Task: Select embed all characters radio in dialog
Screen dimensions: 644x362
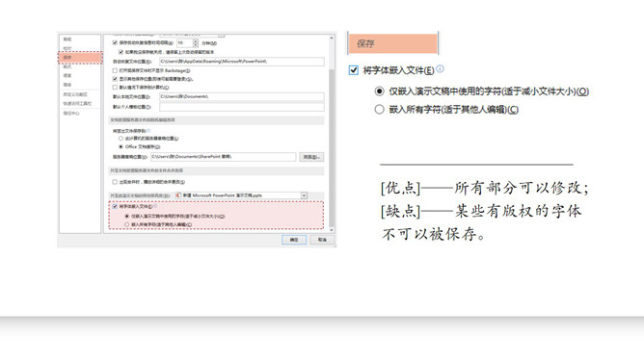Action: [x=127, y=224]
